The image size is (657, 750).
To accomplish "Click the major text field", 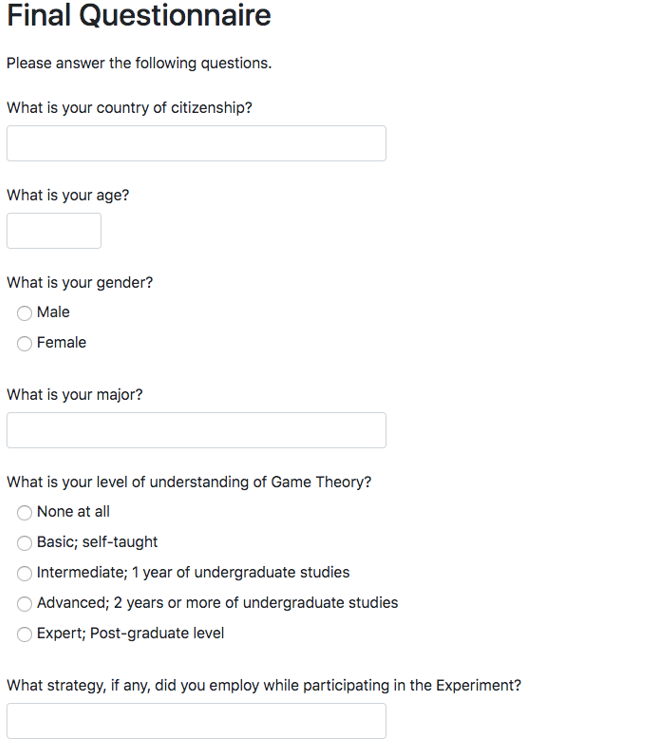I will click(196, 430).
